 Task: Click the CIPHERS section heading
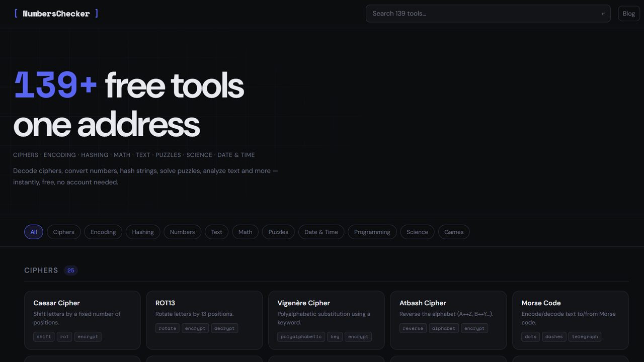click(41, 270)
